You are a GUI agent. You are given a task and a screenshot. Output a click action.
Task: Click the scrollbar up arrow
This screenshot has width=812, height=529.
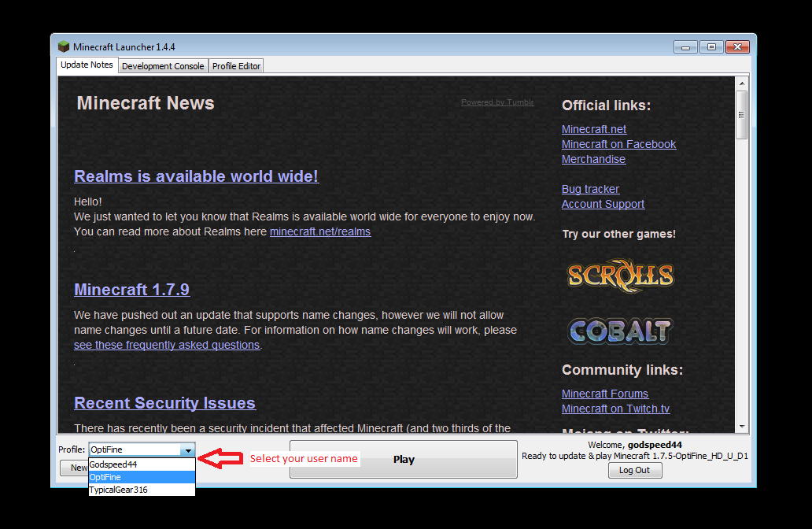pos(741,83)
